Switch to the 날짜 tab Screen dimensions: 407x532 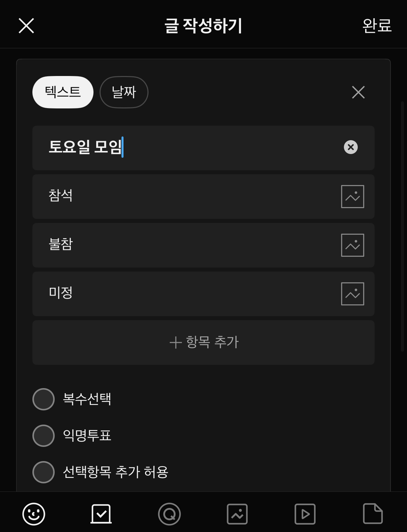(x=124, y=92)
